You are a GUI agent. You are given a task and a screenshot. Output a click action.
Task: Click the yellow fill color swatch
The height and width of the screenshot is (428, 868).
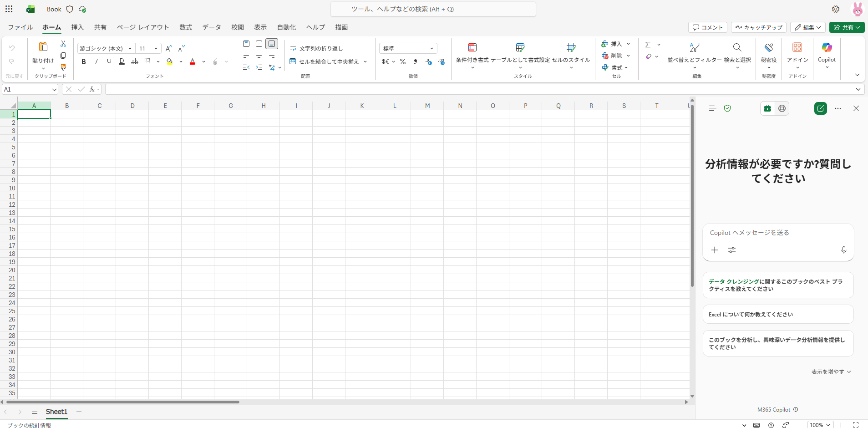click(x=170, y=61)
